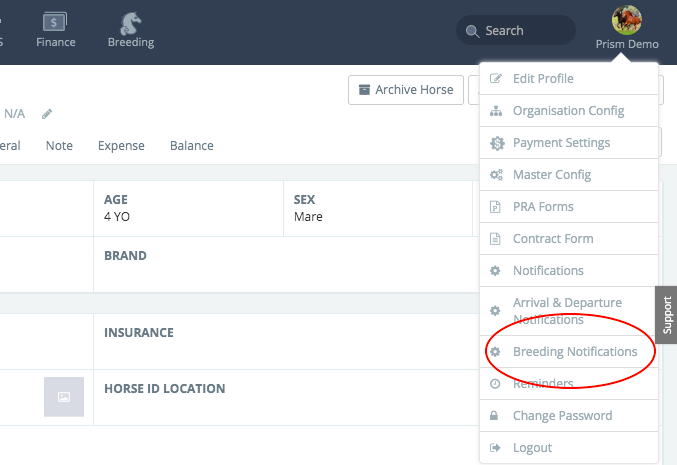677x465 pixels.
Task: Click the SEX field heading
Action: pyautogui.click(x=304, y=199)
